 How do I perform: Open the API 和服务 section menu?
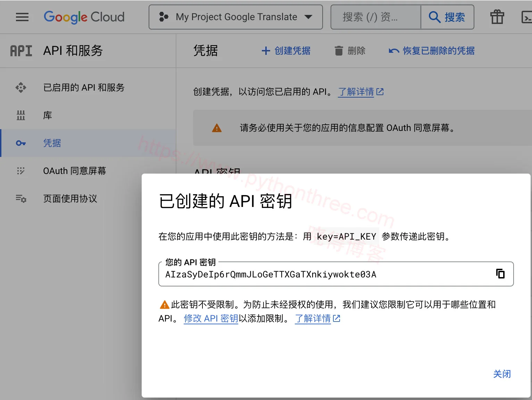(73, 51)
